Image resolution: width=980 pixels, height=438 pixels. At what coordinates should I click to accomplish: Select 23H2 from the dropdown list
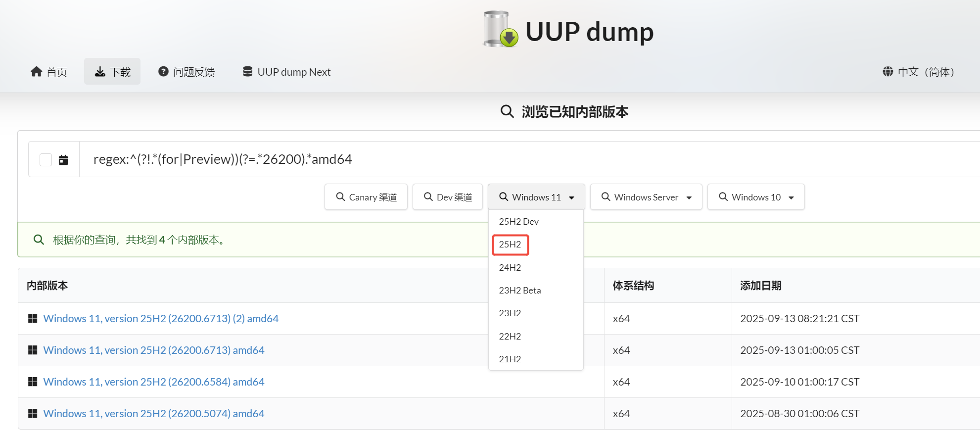[x=536, y=313]
